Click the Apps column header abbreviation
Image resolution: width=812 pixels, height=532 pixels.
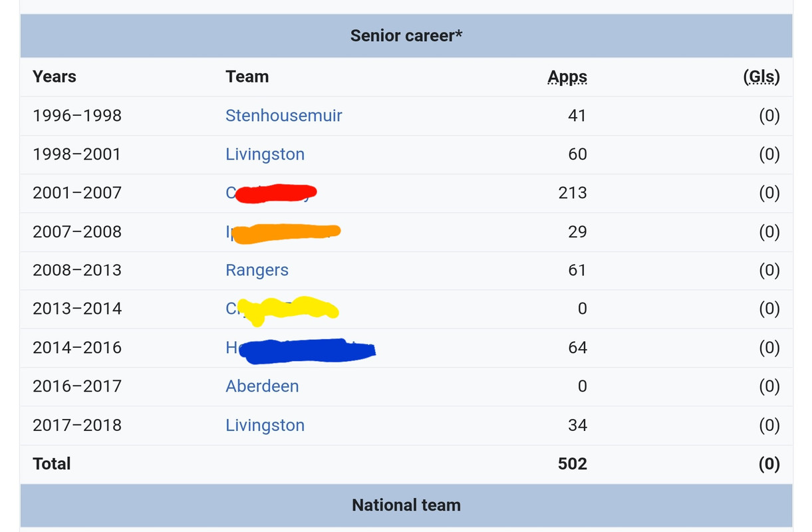point(567,77)
